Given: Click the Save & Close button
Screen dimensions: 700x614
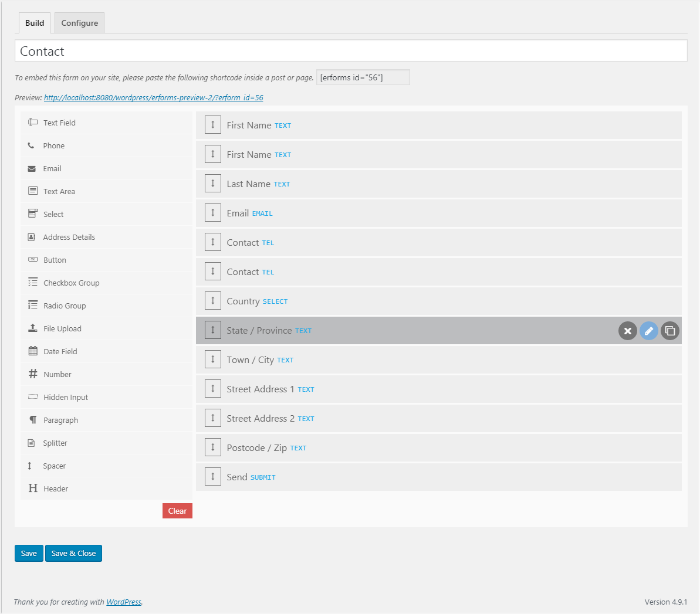Looking at the screenshot, I should pyautogui.click(x=74, y=554).
